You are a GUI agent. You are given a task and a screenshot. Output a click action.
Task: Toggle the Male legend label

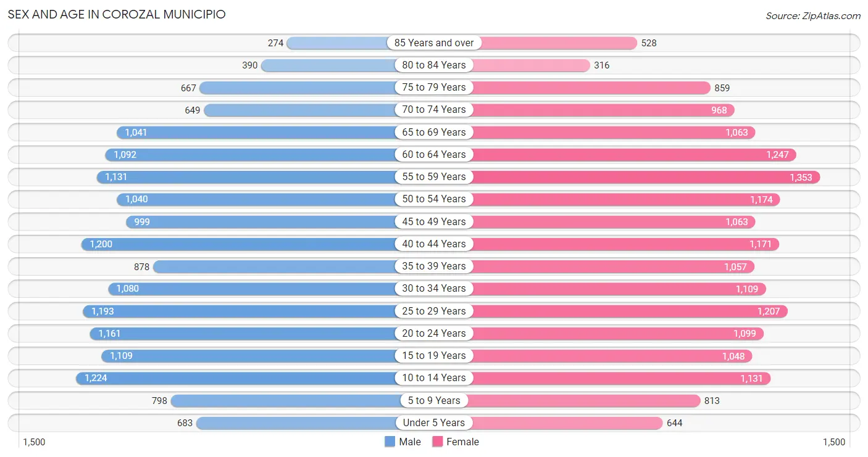(x=410, y=442)
